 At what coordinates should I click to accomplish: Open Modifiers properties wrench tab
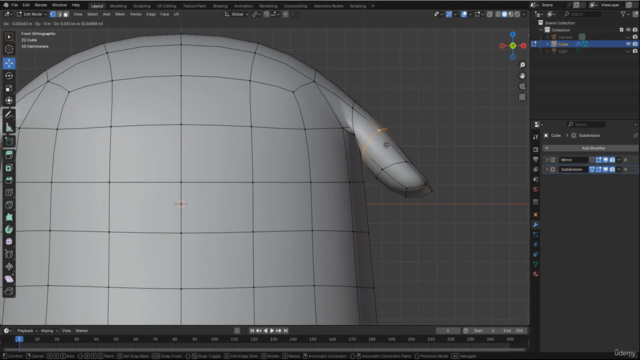click(536, 224)
